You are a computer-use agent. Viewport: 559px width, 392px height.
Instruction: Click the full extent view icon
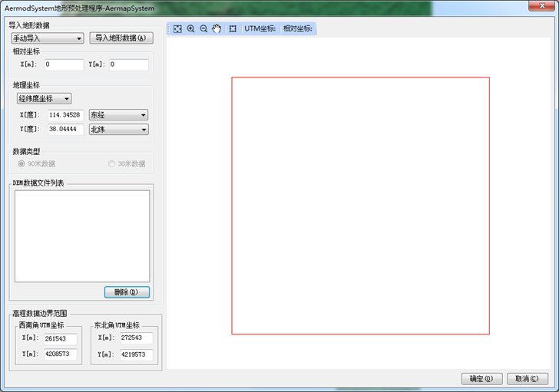pyautogui.click(x=177, y=28)
